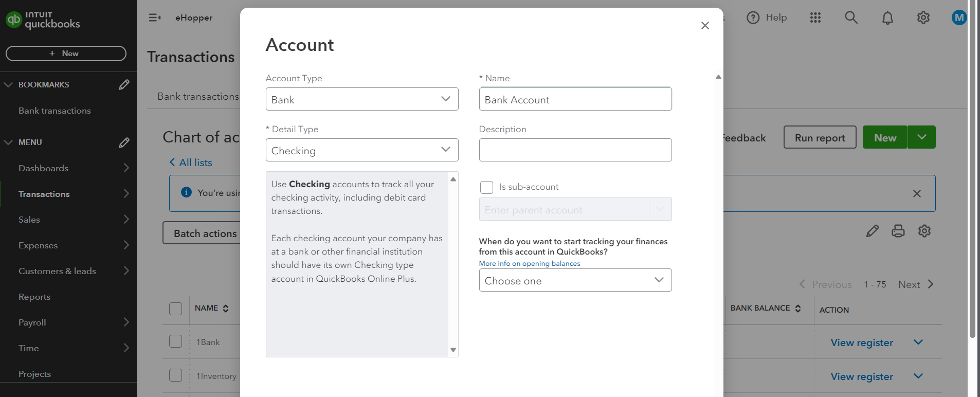Open Payroll menu item
This screenshot has width=980, height=397.
coord(32,322)
